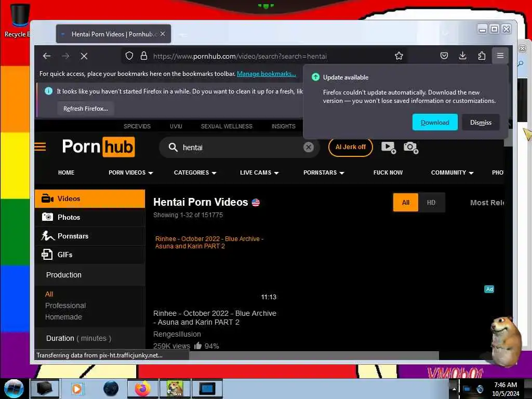
Task: Open the extensions puzzle piece icon
Action: pos(482,56)
